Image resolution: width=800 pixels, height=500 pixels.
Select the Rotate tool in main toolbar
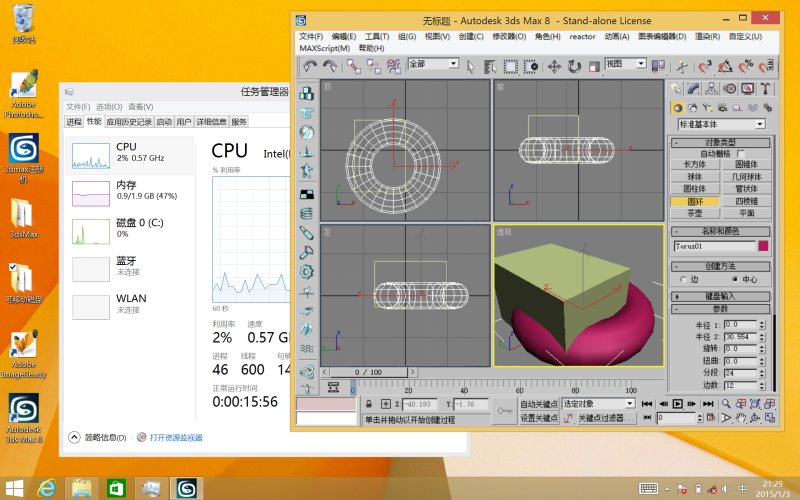tap(575, 66)
